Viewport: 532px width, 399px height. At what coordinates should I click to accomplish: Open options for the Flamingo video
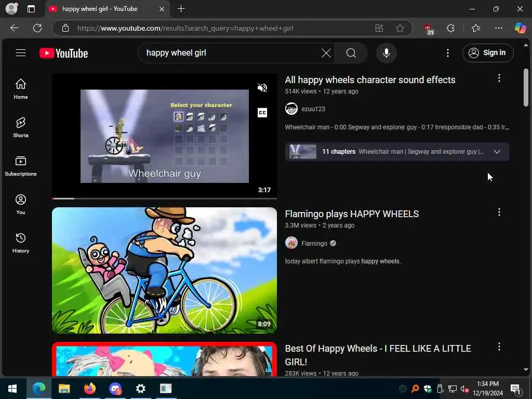[x=499, y=212]
